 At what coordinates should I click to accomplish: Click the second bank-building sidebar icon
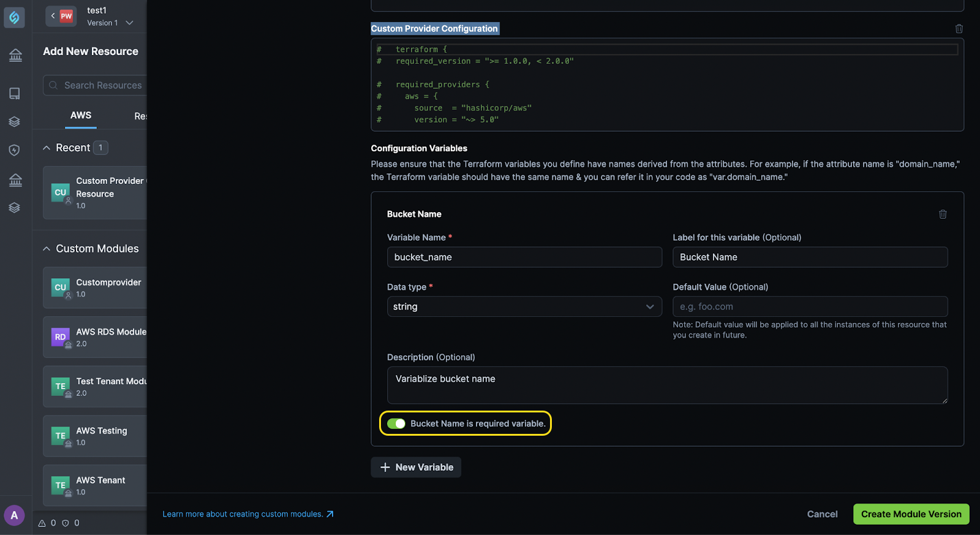[x=15, y=180]
